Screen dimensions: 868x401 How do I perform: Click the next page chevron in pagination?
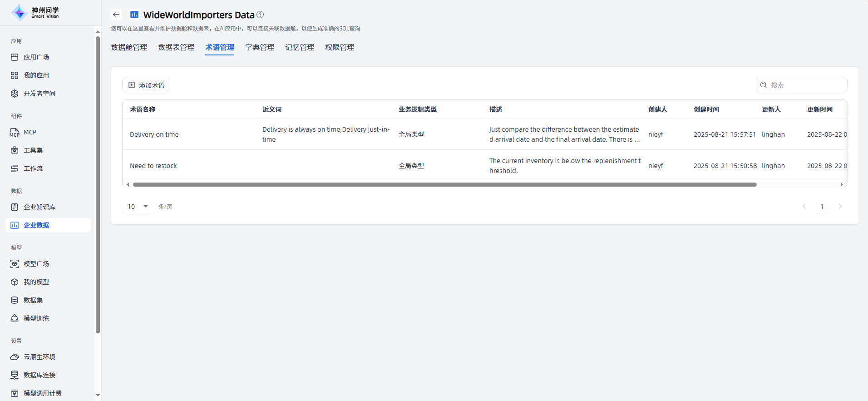point(840,207)
